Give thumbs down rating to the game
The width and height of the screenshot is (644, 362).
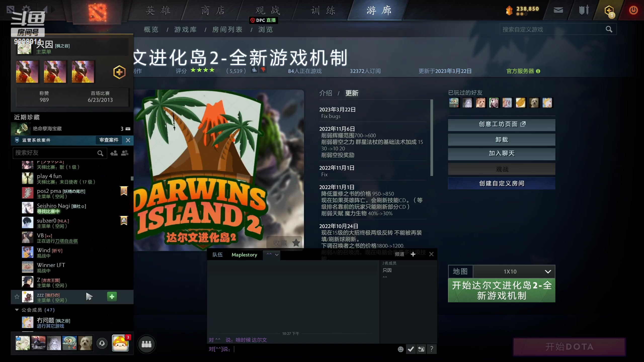[263, 70]
